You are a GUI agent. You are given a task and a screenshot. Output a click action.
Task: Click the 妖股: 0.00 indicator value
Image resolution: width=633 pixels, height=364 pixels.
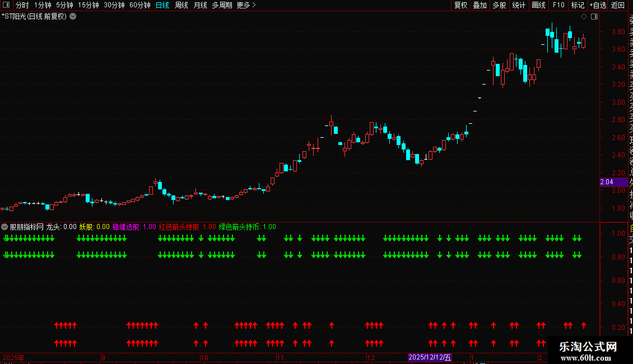click(95, 227)
